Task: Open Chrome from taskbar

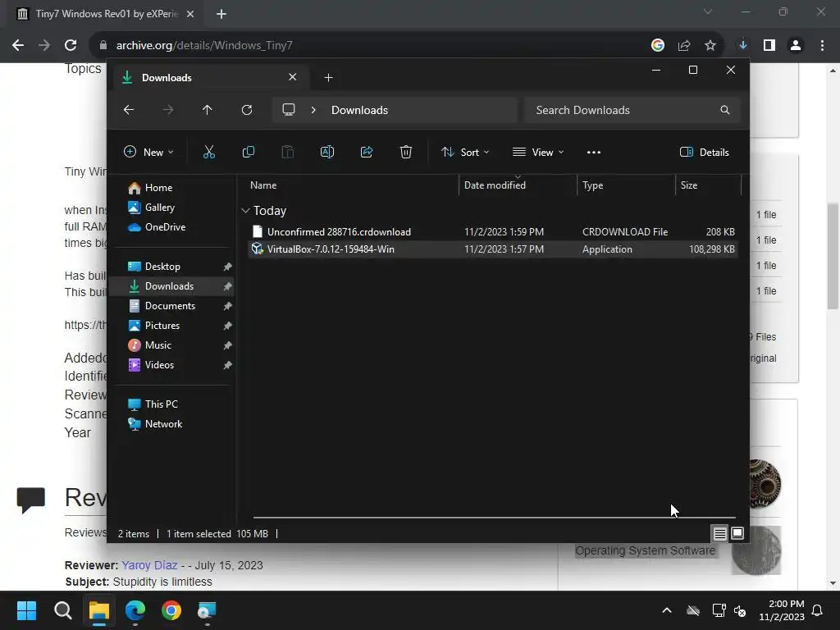Action: 171,610
